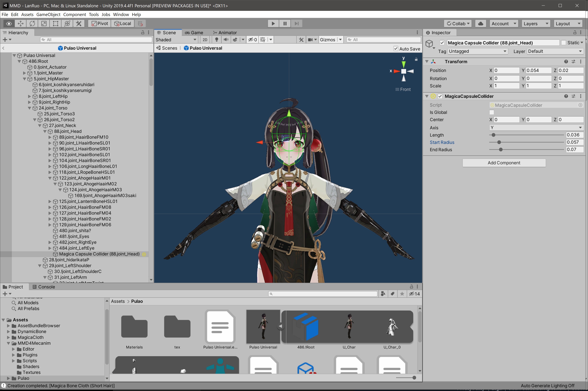Adjust the Start Radius slider

point(499,142)
